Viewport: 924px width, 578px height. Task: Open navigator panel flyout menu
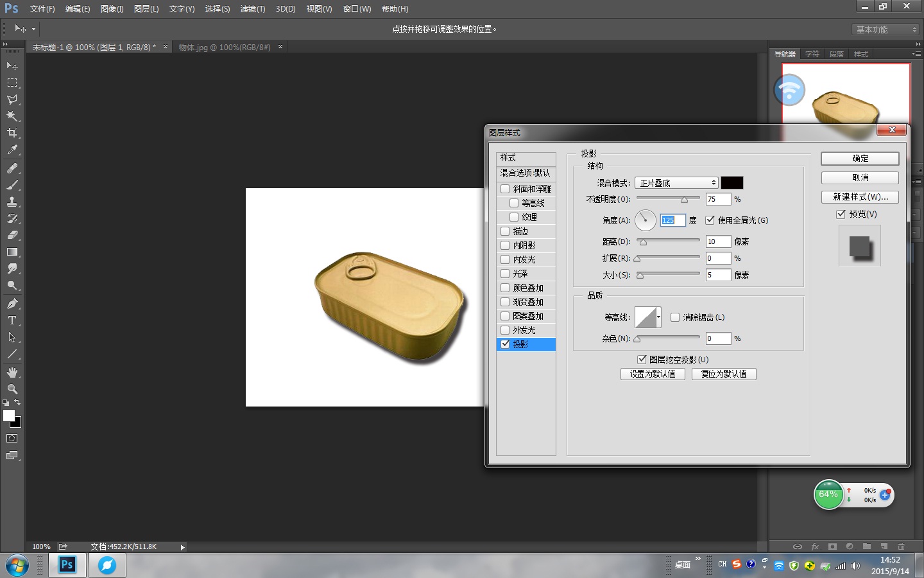[x=916, y=54]
